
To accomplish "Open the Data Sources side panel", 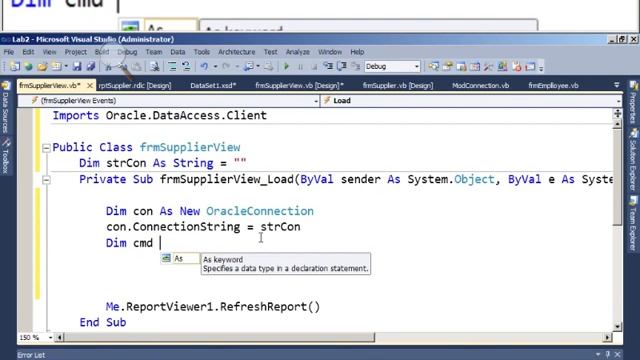I will coord(5,107).
